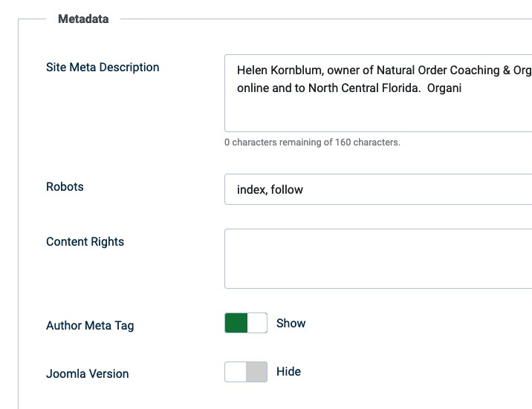Click the white half of the Joomla Version toggle
Screen dimensions: 532x409
point(236,371)
